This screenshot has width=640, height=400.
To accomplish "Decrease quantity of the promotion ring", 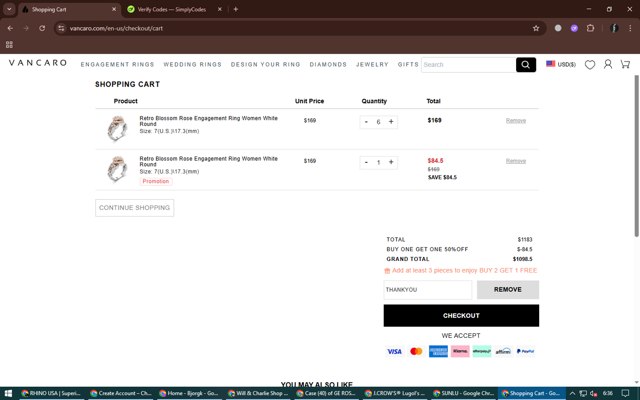I will (366, 162).
